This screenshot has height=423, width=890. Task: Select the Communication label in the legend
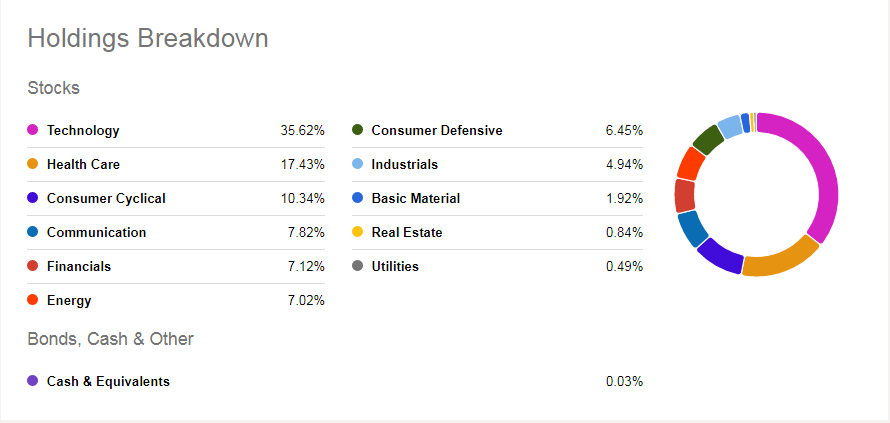[96, 232]
